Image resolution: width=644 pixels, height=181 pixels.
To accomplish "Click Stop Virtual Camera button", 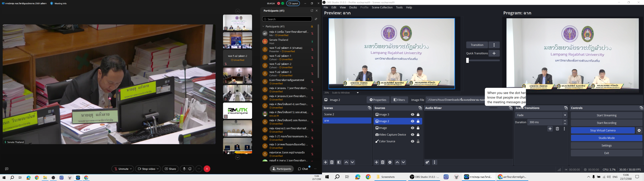I will [x=603, y=130].
